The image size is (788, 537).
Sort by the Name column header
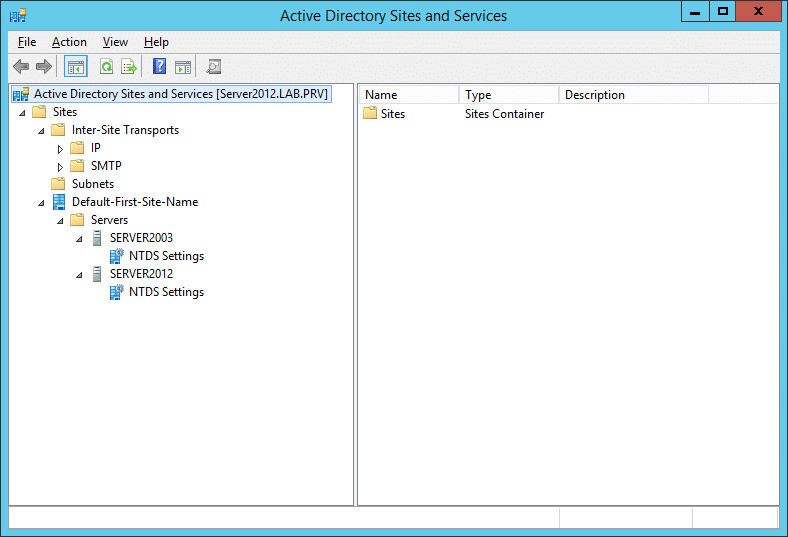tap(409, 94)
